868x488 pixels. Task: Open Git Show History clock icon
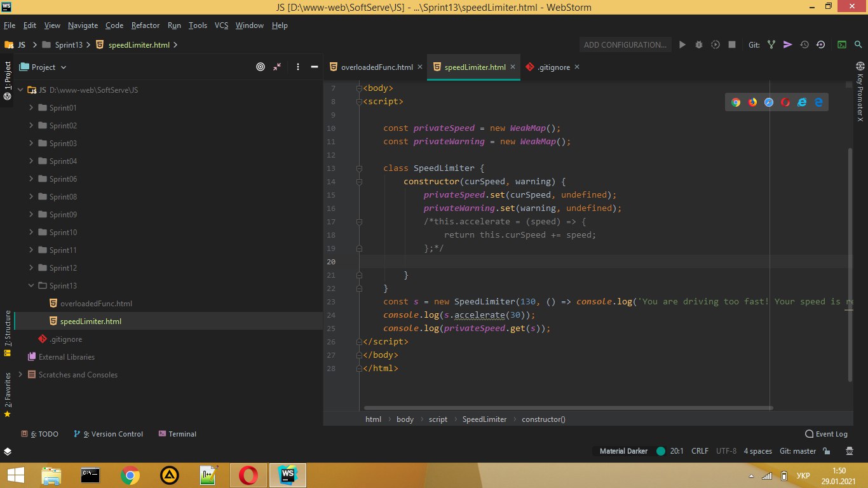[804, 45]
